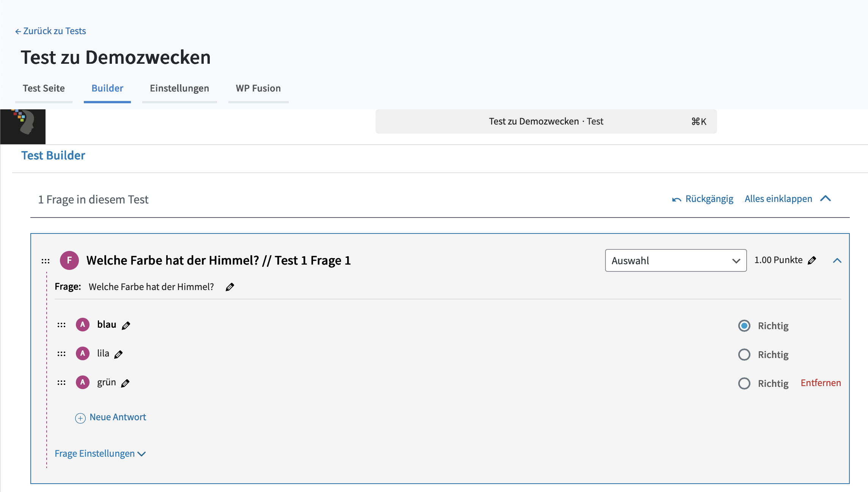Click pencil icon to edit Frage text
Screen dimensions: 868x492
(x=230, y=287)
